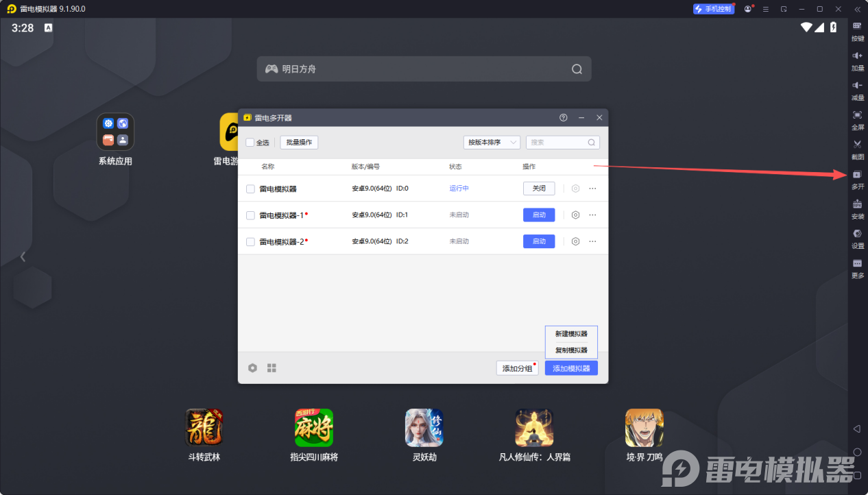Image resolution: width=868 pixels, height=495 pixels.
Task: Launch the 指尖四川麻将 game icon
Action: 314,428
